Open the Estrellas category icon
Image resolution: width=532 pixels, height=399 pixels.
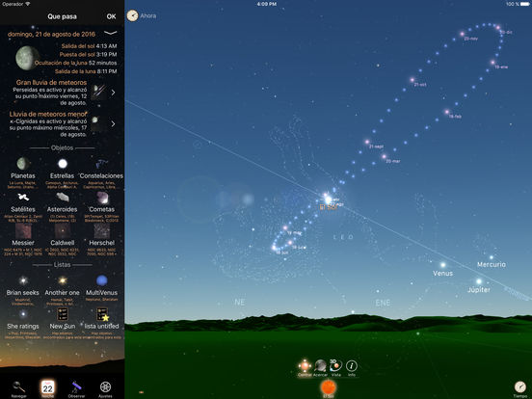point(62,164)
